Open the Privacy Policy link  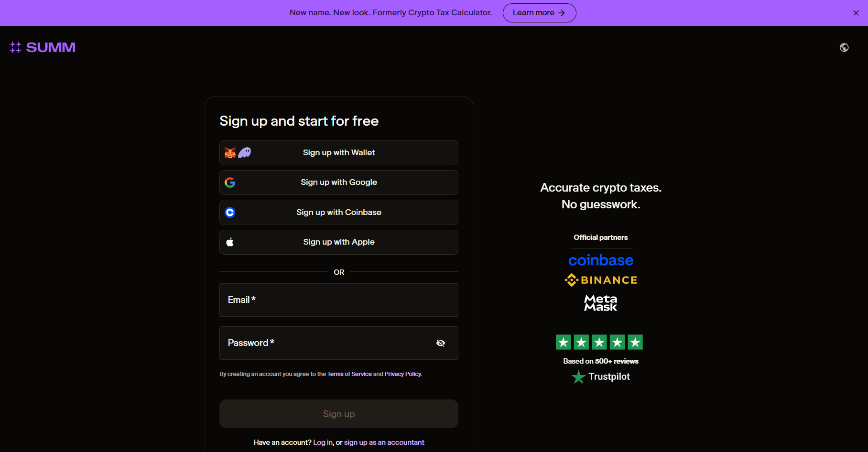402,374
